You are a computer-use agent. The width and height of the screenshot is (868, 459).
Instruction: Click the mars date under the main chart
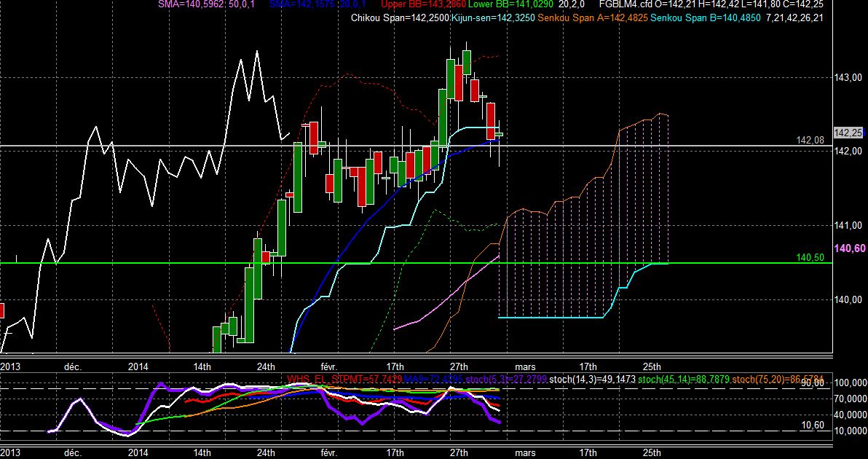525,366
